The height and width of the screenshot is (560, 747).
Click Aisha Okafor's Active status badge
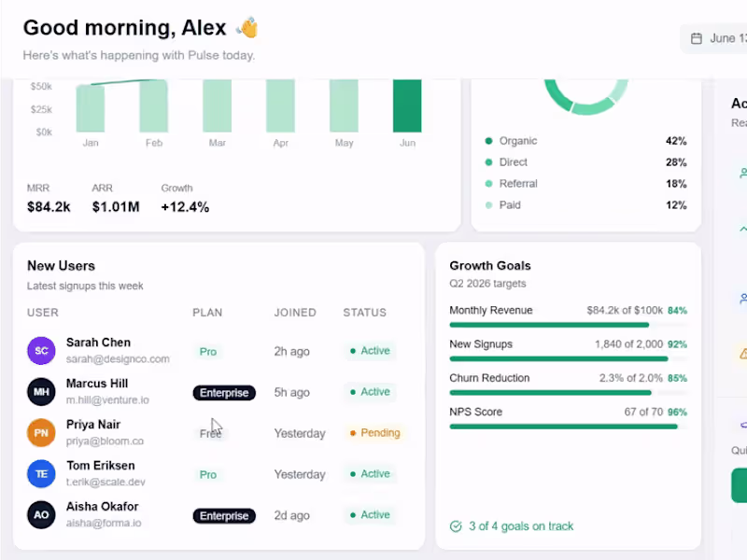tap(370, 515)
